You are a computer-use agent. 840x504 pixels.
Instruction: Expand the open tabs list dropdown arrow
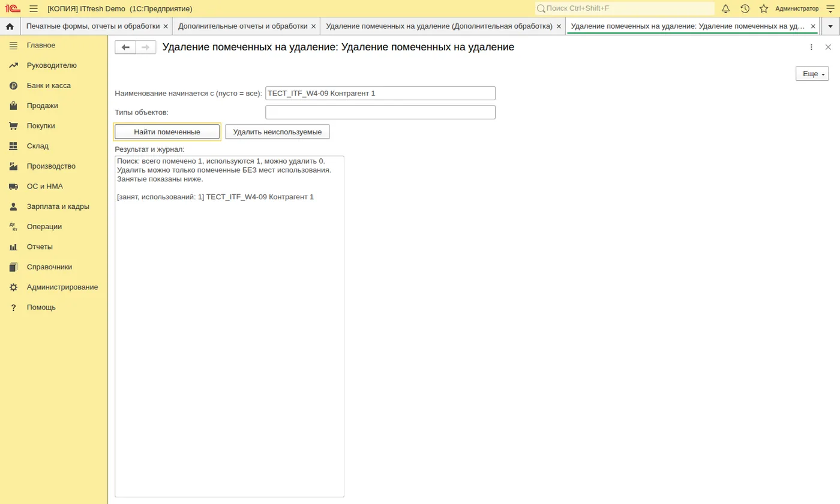click(x=830, y=26)
